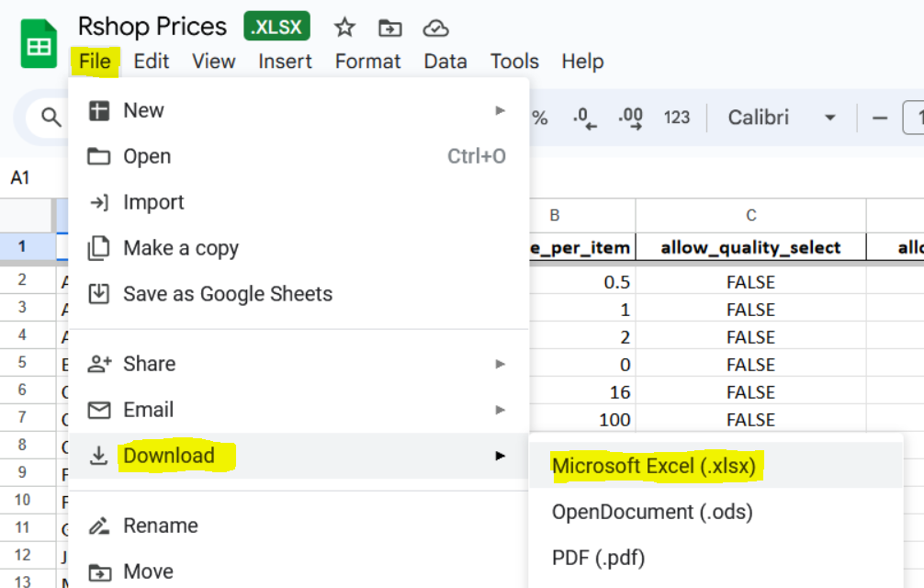
Task: Click the decrease decimal places icon
Action: 584,118
